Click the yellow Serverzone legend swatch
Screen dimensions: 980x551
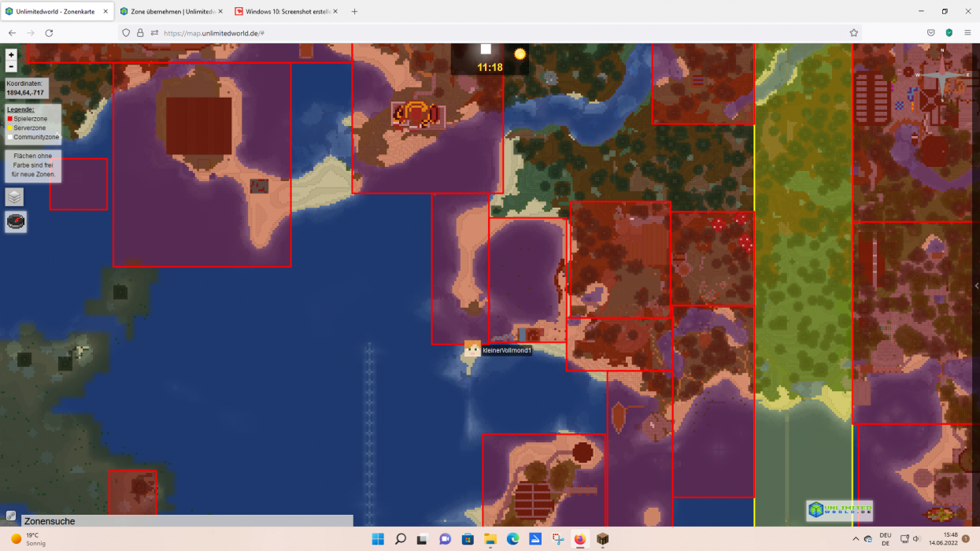(x=9, y=128)
